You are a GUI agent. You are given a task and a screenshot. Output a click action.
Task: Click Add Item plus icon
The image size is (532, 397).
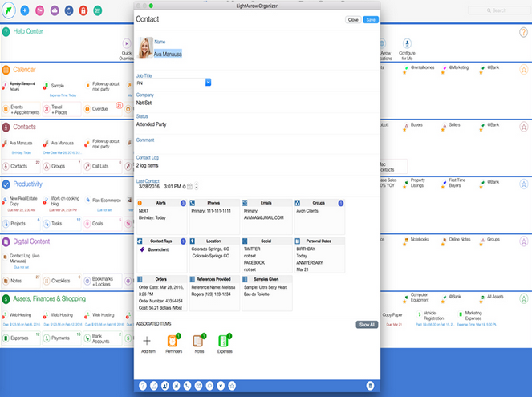coord(146,342)
